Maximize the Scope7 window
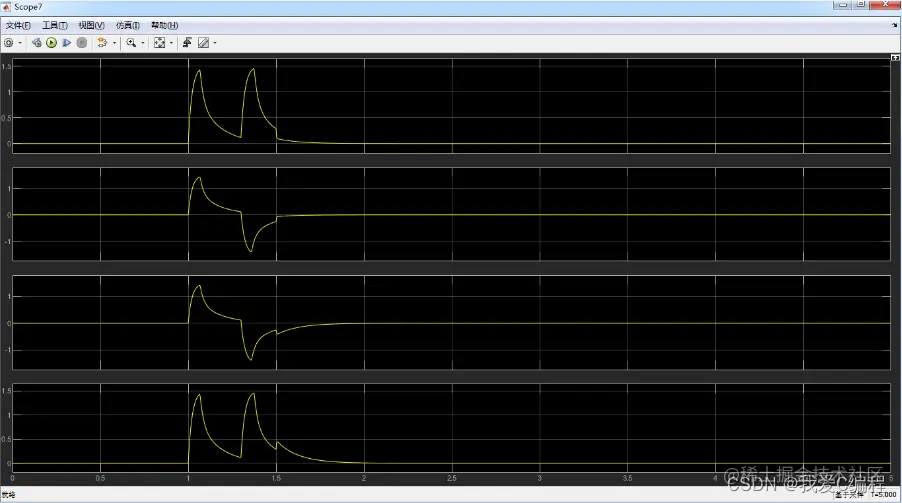The width and height of the screenshot is (902, 503). pyautogui.click(x=861, y=5)
